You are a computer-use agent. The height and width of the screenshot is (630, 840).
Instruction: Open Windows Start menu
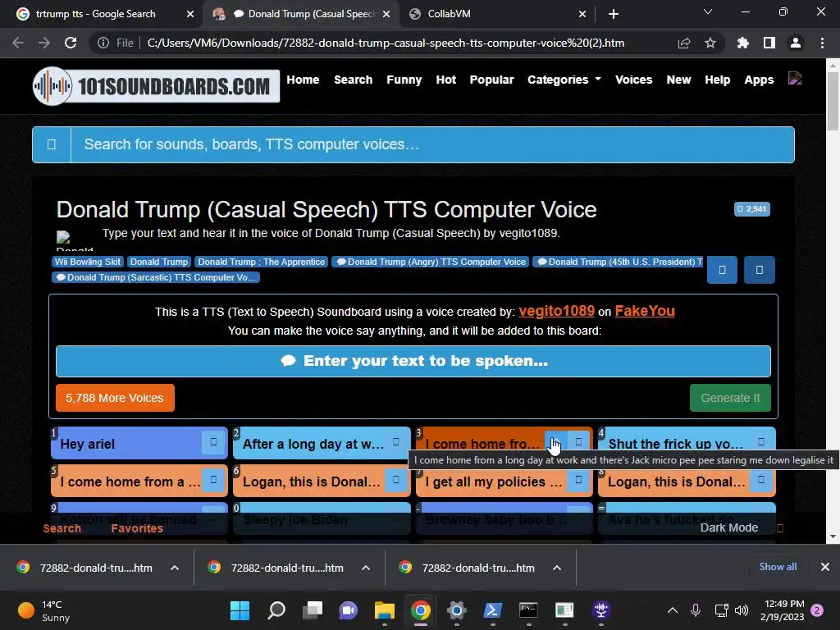point(240,610)
